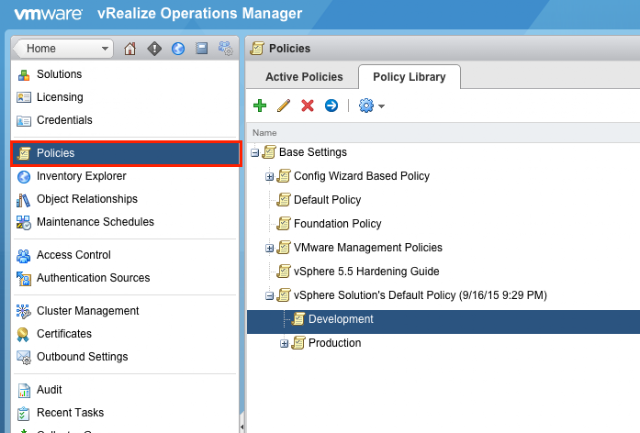Select Config Wizard Based Policy
Screen dimensions: 640x433
click(362, 176)
